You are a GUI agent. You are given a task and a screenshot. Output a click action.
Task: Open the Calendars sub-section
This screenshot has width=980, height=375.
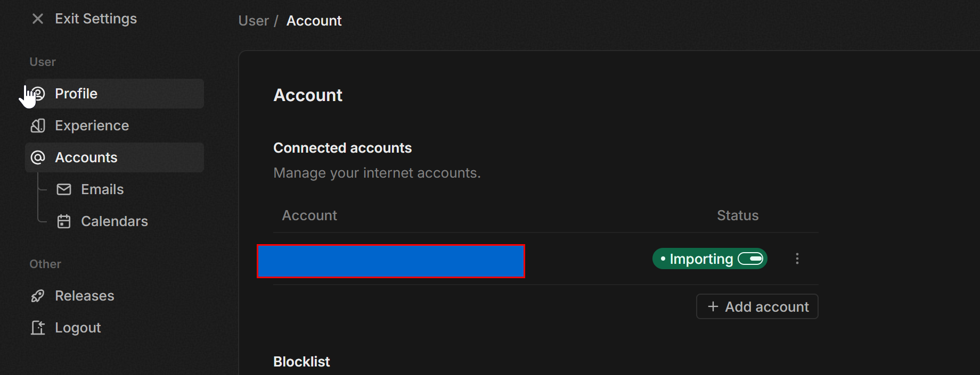pos(115,221)
